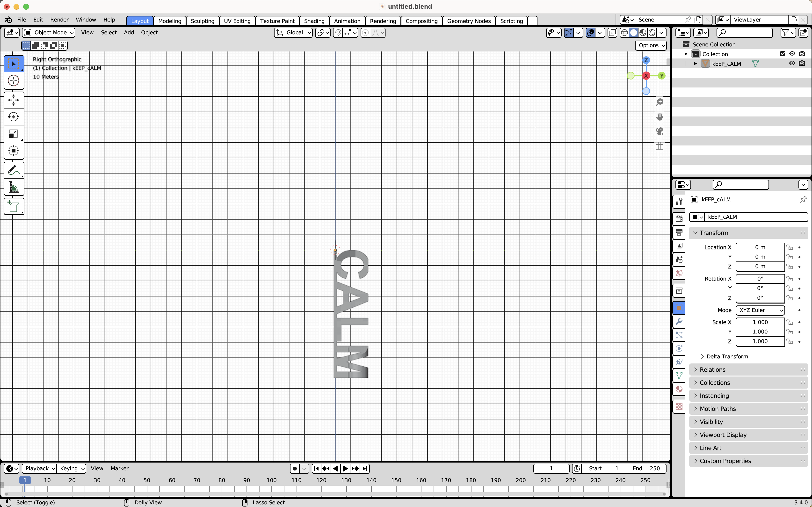Click the End frame 250 field

tap(645, 468)
